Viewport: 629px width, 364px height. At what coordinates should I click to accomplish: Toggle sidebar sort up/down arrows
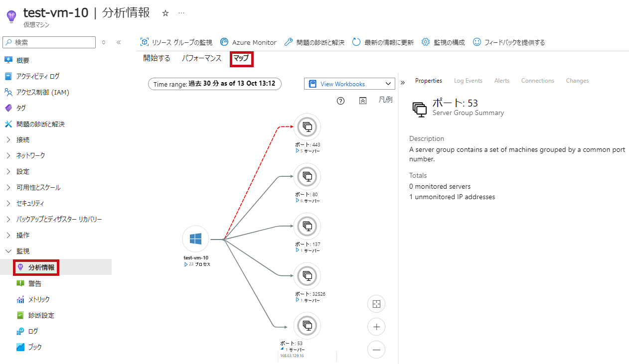click(104, 42)
